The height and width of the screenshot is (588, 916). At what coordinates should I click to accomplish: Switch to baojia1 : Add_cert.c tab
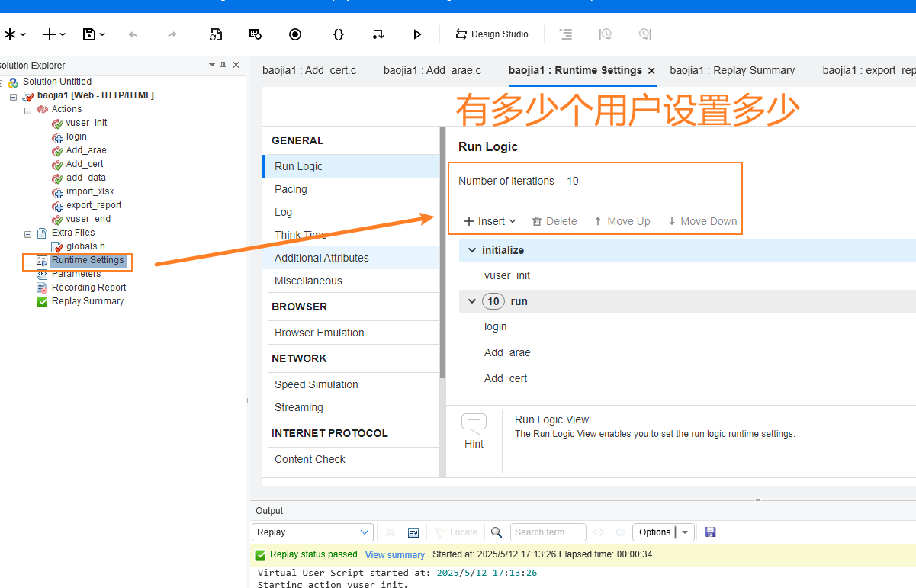click(310, 70)
